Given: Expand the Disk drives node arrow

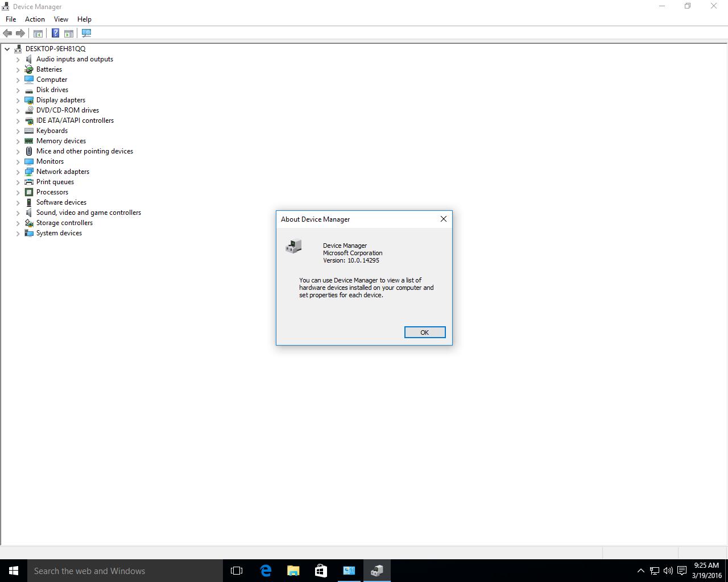Looking at the screenshot, I should (x=18, y=90).
